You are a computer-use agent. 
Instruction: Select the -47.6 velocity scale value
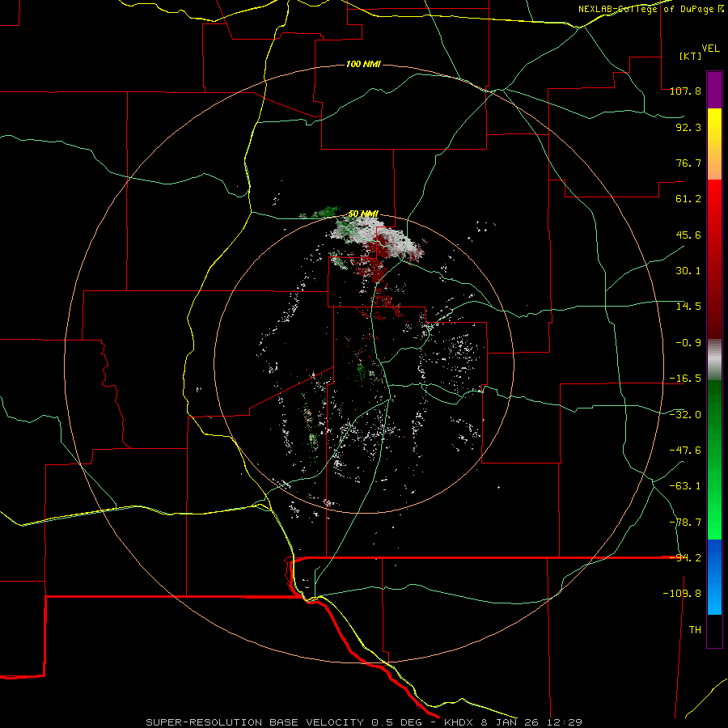685,451
